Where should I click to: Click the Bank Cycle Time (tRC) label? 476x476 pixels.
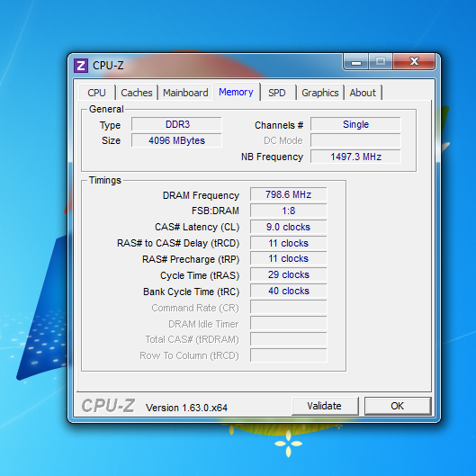coord(192,292)
